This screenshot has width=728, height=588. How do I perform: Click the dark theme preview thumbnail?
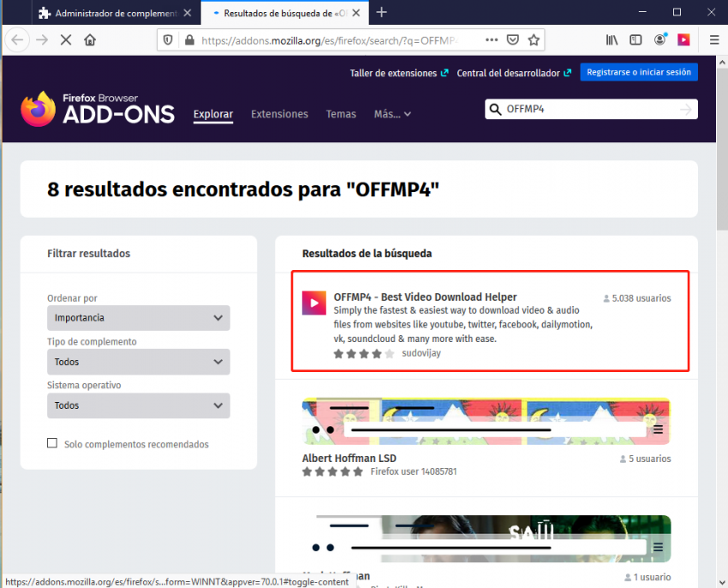(x=486, y=539)
